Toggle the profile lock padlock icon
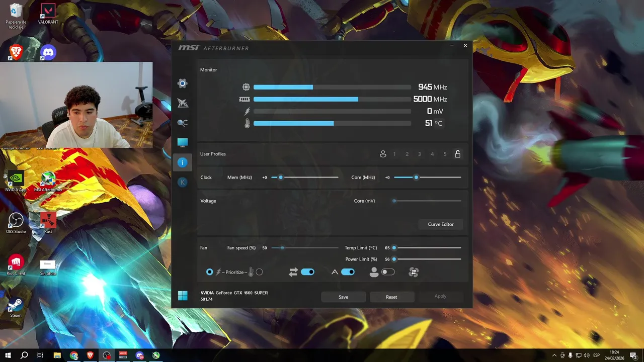Screen dimensions: 644x362 click(458, 154)
